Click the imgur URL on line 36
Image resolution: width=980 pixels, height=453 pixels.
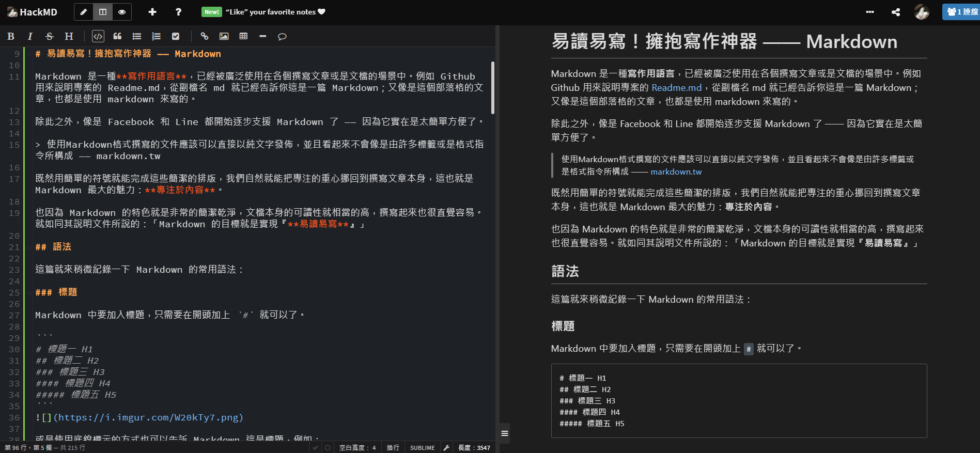pos(148,417)
